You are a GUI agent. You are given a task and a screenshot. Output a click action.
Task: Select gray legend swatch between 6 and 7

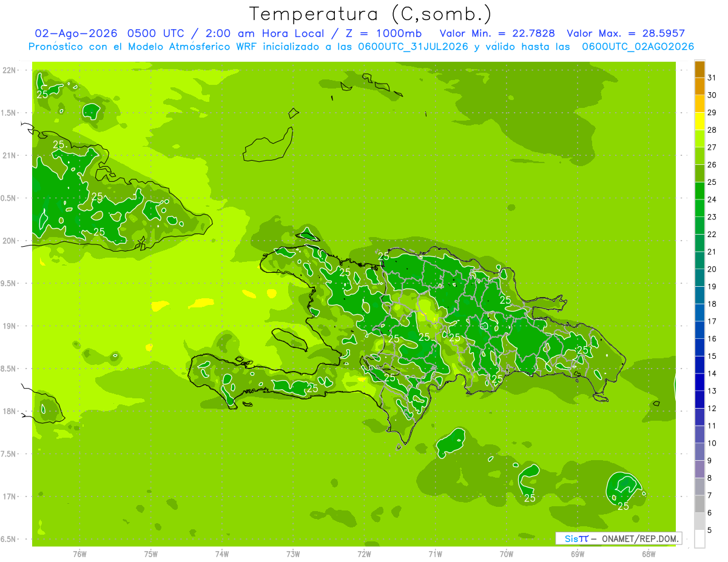pyautogui.click(x=699, y=504)
